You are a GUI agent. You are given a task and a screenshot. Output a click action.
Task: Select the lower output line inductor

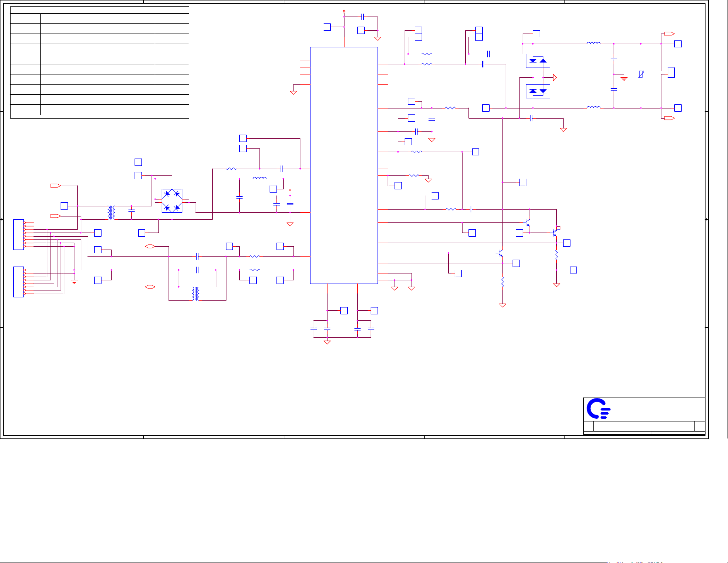click(593, 107)
